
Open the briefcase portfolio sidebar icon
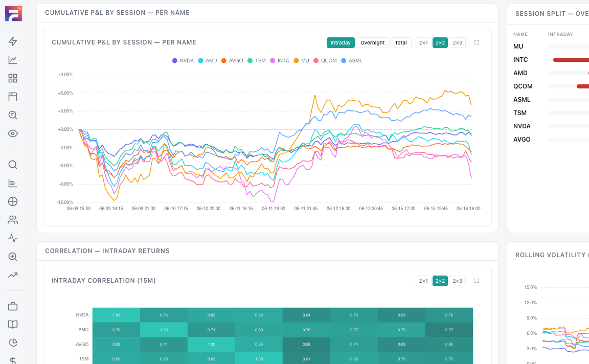tap(13, 306)
